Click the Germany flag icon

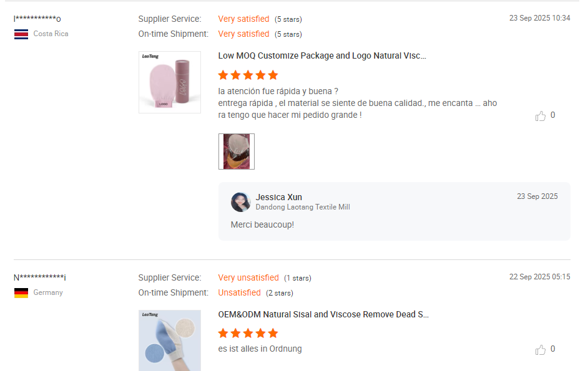pyautogui.click(x=21, y=292)
